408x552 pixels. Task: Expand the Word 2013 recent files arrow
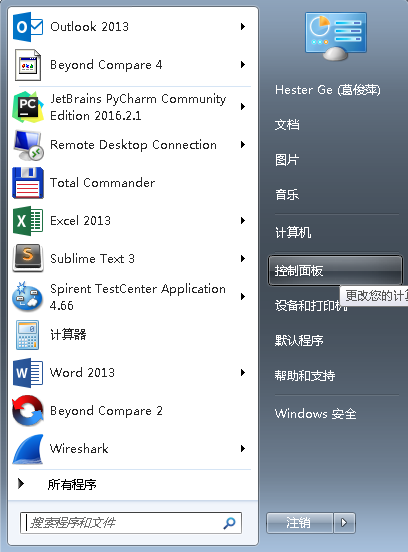coord(243,373)
